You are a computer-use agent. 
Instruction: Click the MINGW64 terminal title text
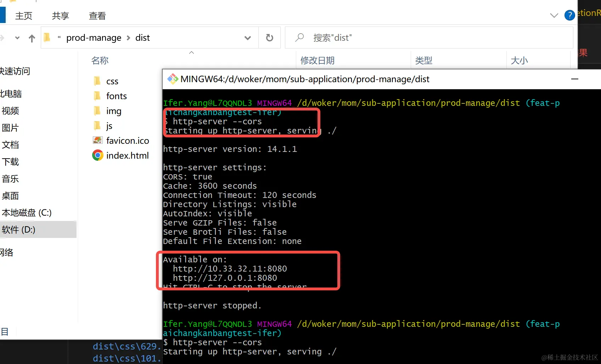[305, 79]
